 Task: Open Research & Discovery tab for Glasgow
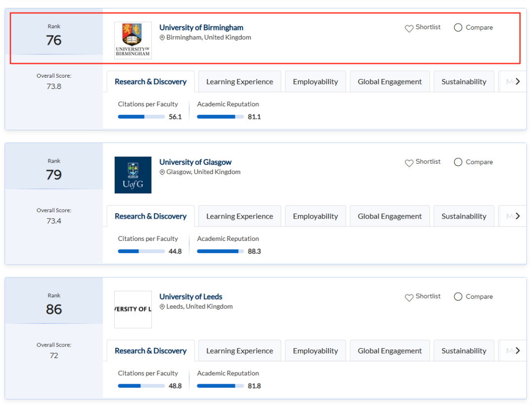pyautogui.click(x=151, y=216)
